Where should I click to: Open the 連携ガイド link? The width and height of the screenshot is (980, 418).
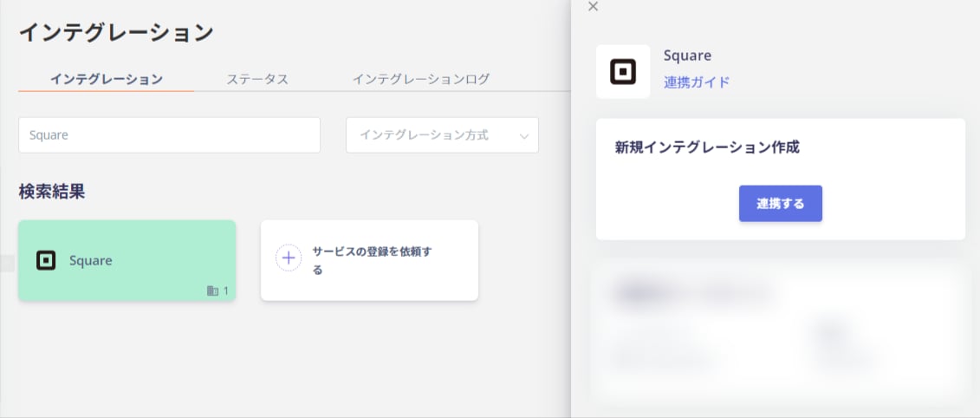coord(697,82)
